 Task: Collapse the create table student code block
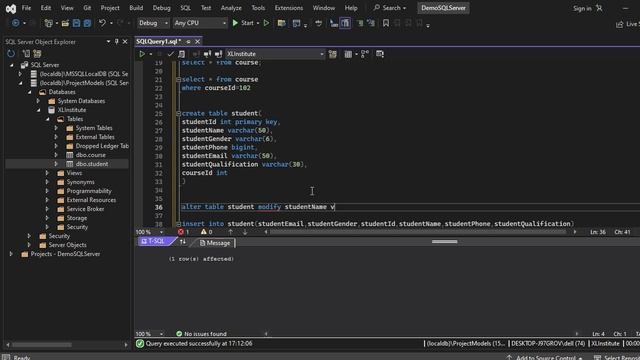pyautogui.click(x=178, y=113)
